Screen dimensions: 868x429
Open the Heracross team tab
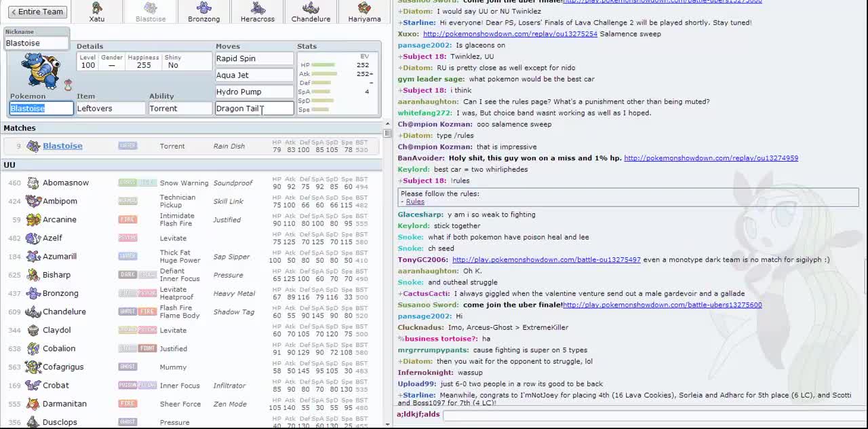(258, 12)
